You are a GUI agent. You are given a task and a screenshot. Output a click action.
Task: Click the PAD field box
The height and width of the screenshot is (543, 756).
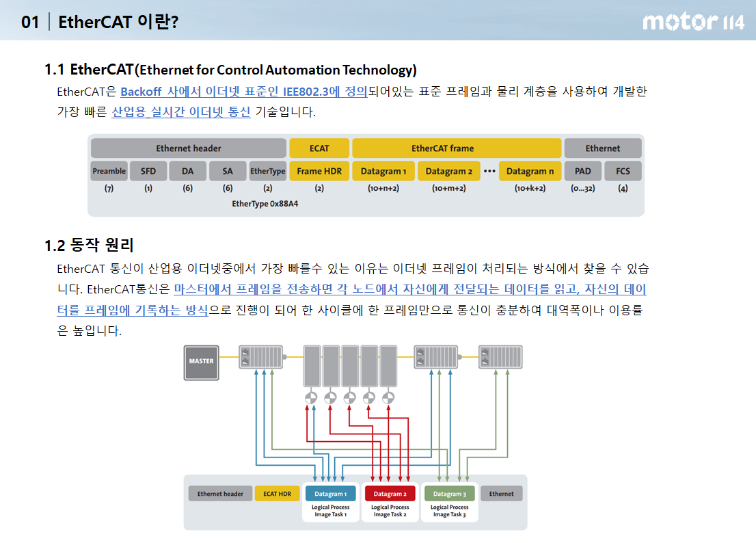(x=583, y=171)
